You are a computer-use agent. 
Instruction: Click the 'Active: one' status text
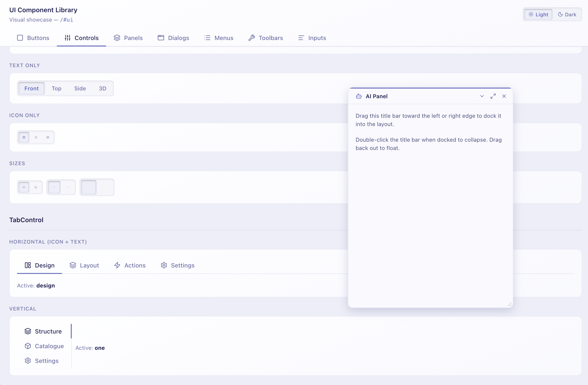[90, 348]
